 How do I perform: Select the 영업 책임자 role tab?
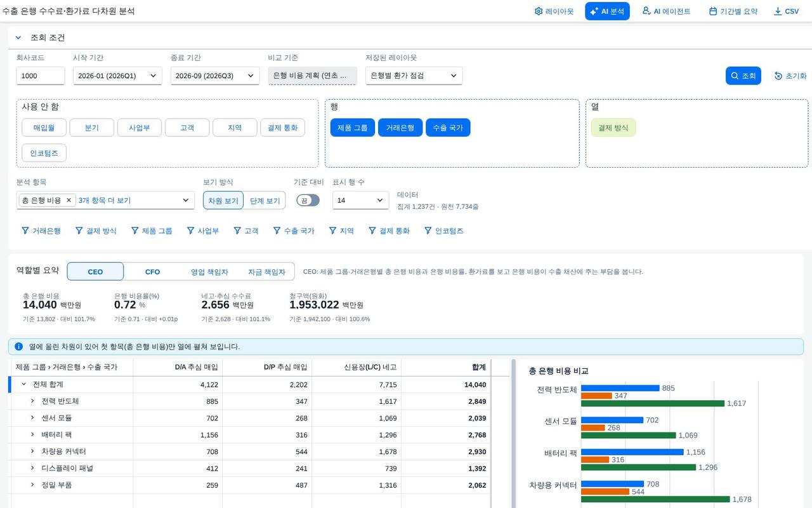[x=209, y=272]
